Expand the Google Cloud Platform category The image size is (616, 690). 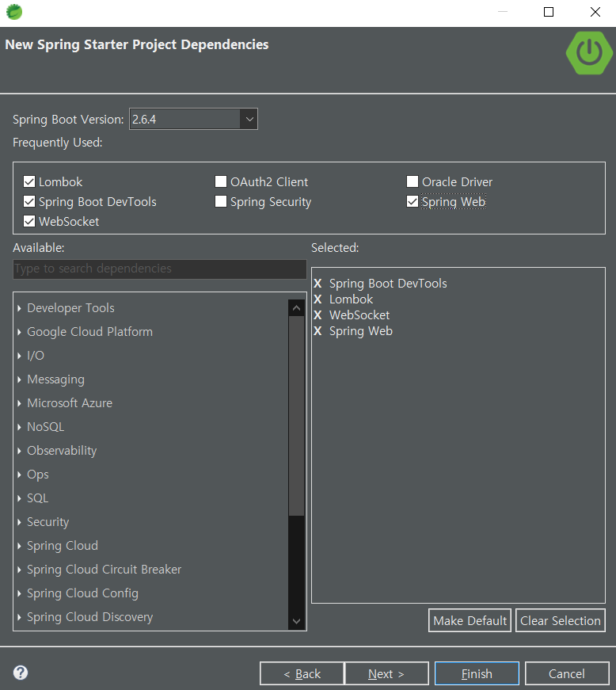click(19, 332)
